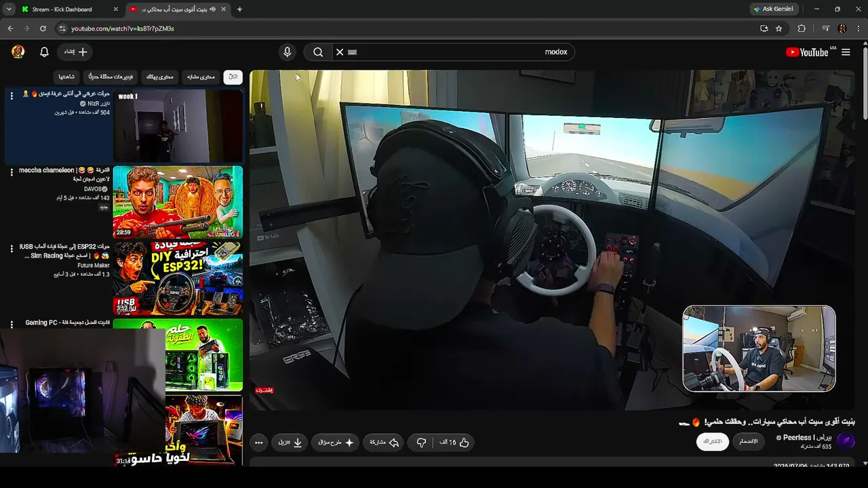
Task: Expand the tab search dropdown
Action: (9, 9)
